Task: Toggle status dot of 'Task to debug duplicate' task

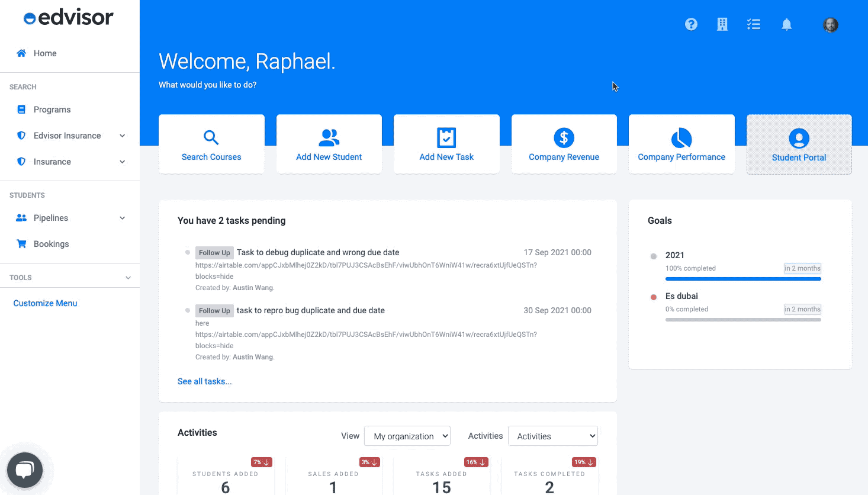Action: click(188, 252)
